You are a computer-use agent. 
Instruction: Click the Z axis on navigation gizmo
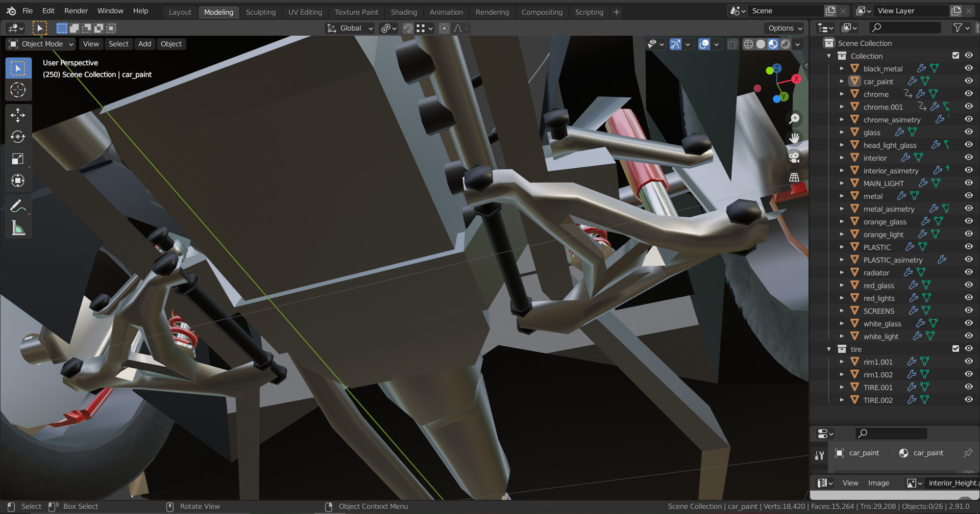(777, 68)
